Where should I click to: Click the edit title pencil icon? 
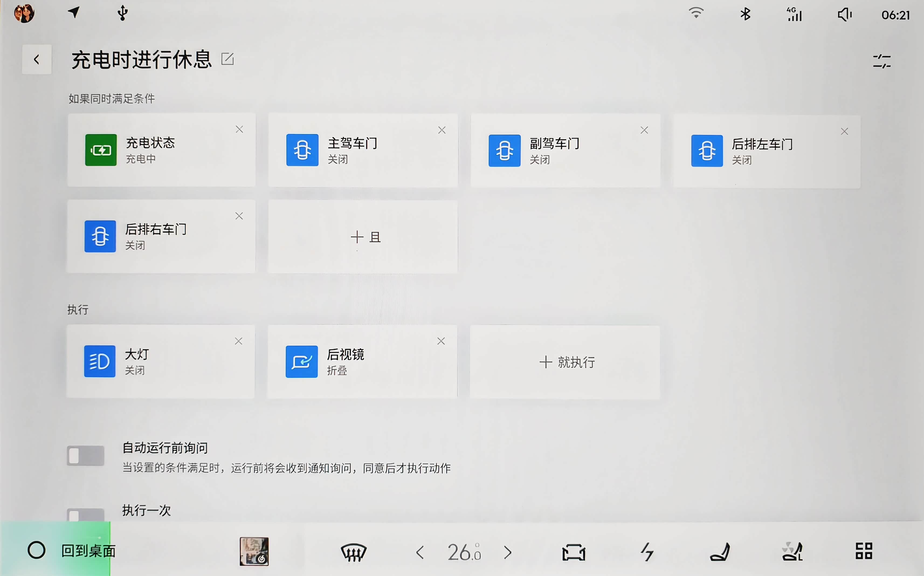(x=227, y=59)
